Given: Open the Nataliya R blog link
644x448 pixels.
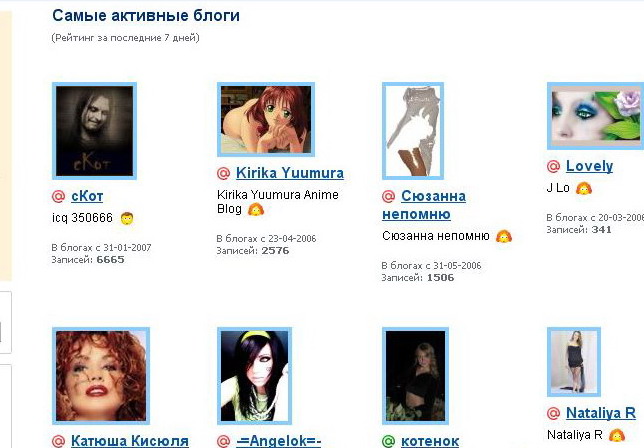Looking at the screenshot, I should (x=601, y=413).
